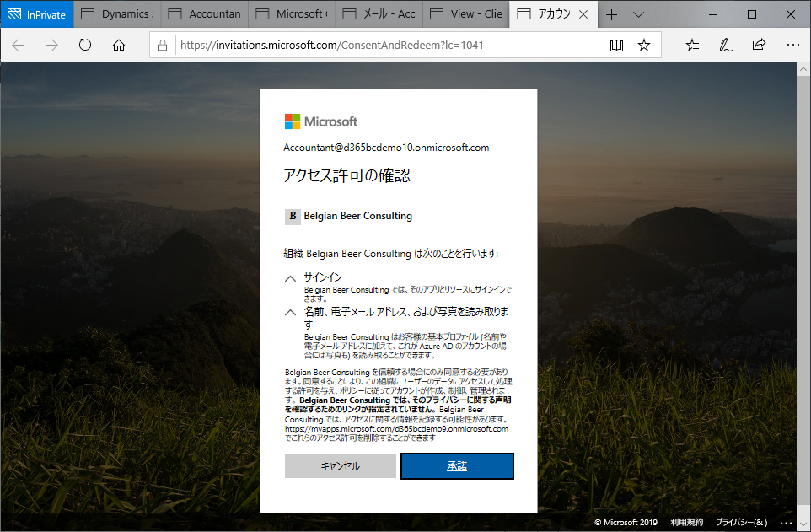Image resolution: width=811 pixels, height=532 pixels.
Task: Open the 利用規約 footer link
Action: (x=686, y=522)
